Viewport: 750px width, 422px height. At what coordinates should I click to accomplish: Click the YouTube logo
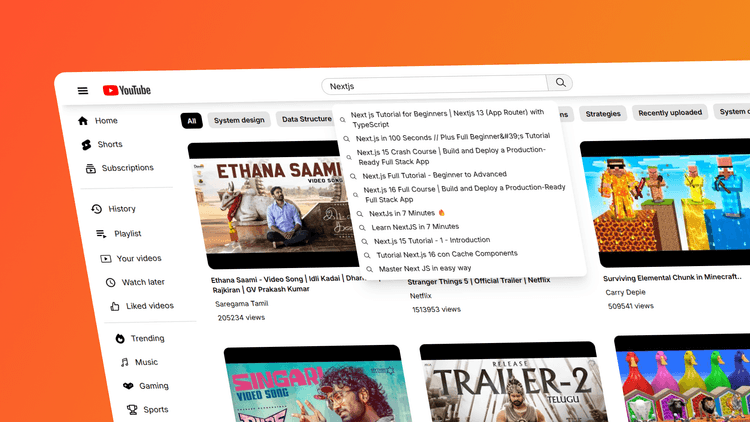[127, 90]
